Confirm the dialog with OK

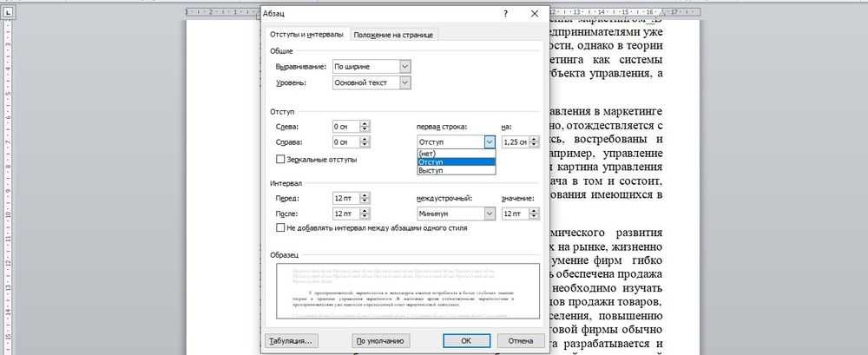tap(466, 339)
